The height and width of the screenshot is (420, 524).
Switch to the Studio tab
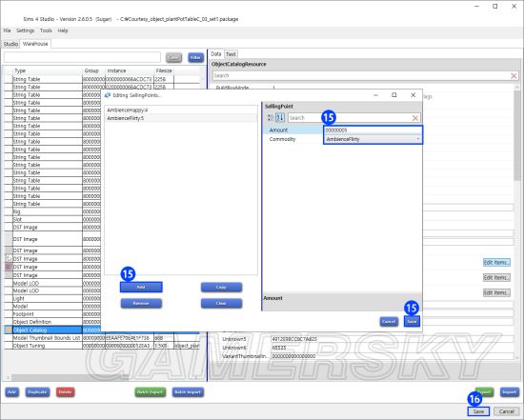10,44
